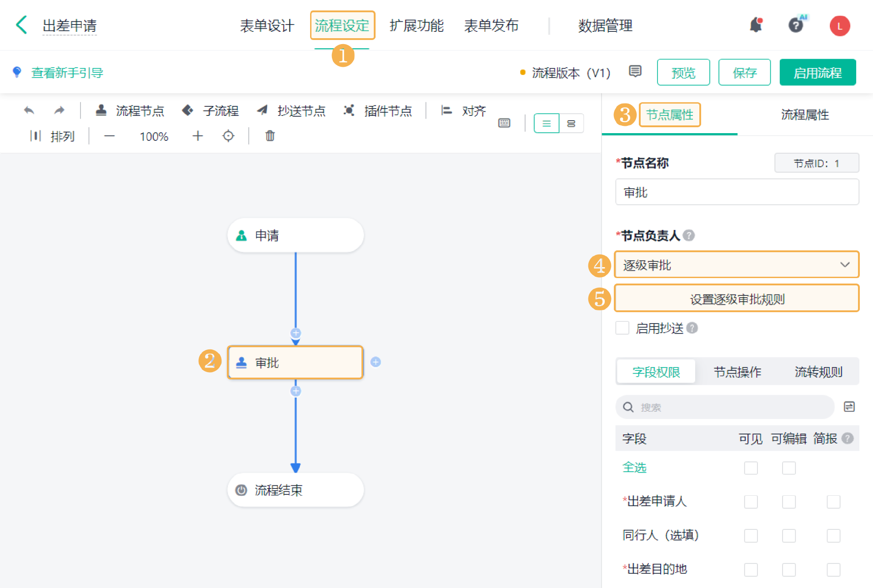The height and width of the screenshot is (588, 873).
Task: Open the AI help question icon
Action: pyautogui.click(x=796, y=25)
